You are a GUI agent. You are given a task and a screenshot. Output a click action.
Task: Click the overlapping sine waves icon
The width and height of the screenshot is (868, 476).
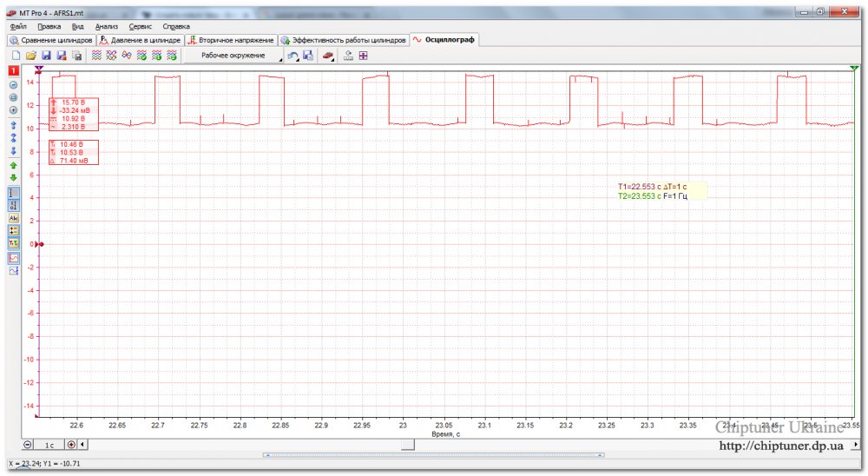[127, 56]
